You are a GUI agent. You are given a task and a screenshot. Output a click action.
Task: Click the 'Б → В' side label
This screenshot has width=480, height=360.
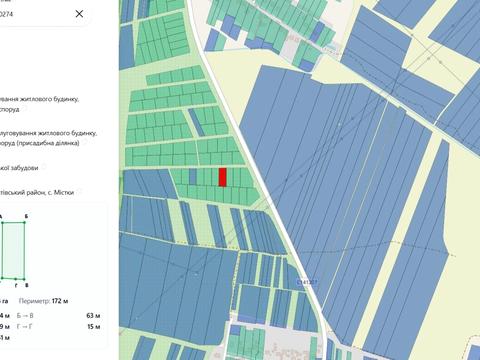(x=25, y=315)
